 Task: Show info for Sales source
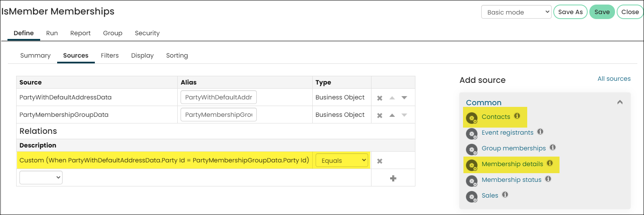coord(505,194)
